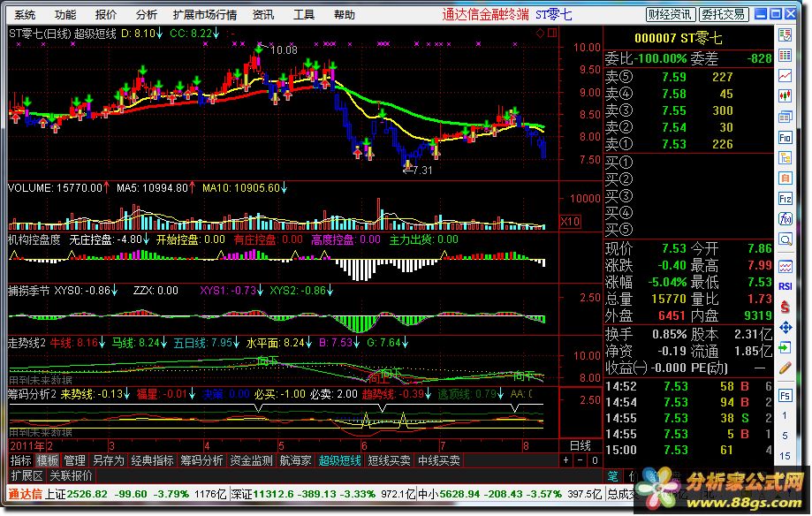Click the X10 volume scale box
Screen dimensions: 812x516
pyautogui.click(x=570, y=222)
